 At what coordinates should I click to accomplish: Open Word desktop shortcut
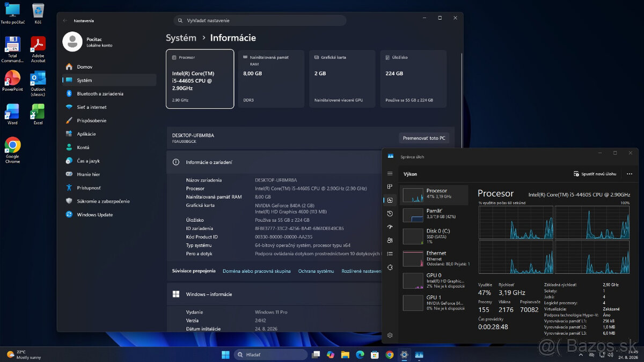(x=12, y=114)
